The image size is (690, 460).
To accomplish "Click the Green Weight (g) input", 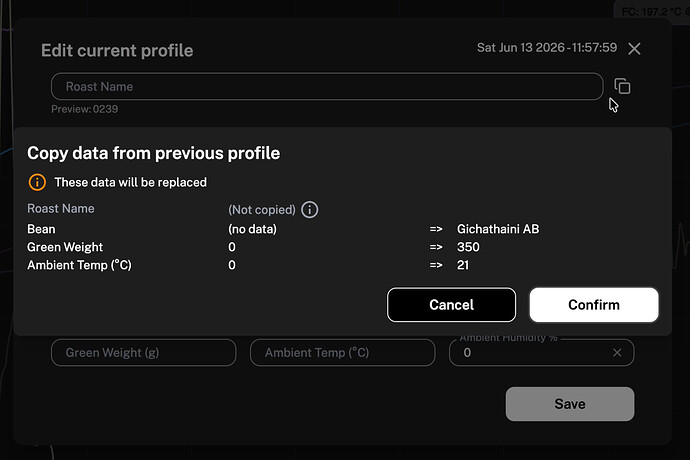I will (x=143, y=353).
